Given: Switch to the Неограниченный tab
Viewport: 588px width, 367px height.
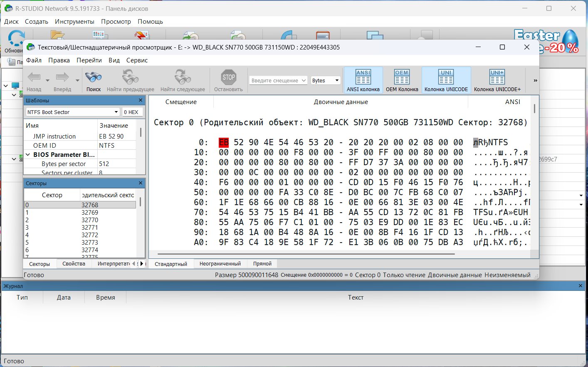Looking at the screenshot, I should click(x=220, y=264).
